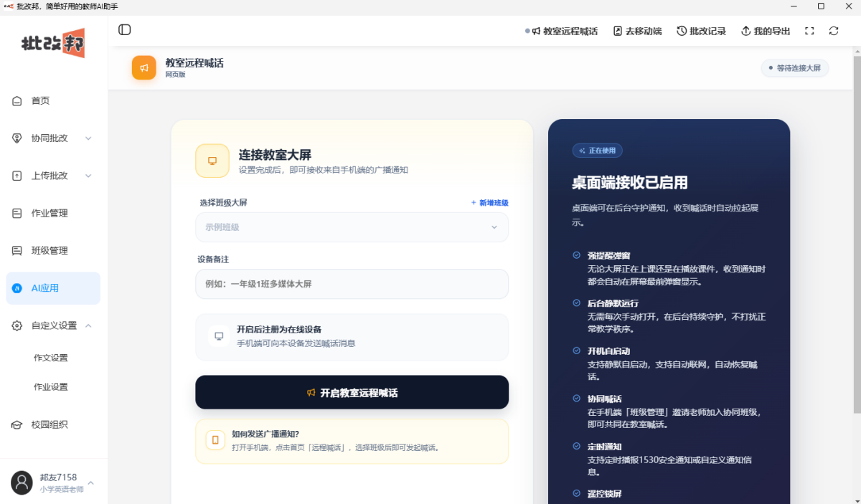This screenshot has width=861, height=504.
Task: Open 作文设置 submenu item
Action: [51, 358]
